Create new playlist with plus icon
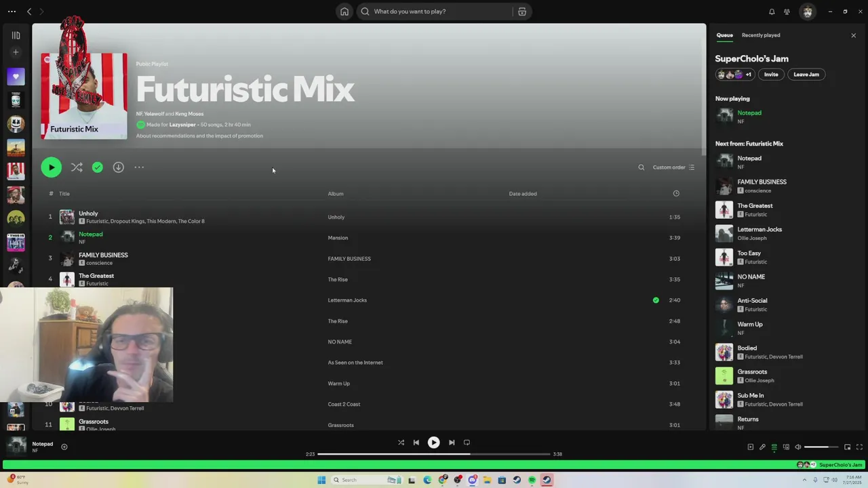 pyautogui.click(x=16, y=52)
